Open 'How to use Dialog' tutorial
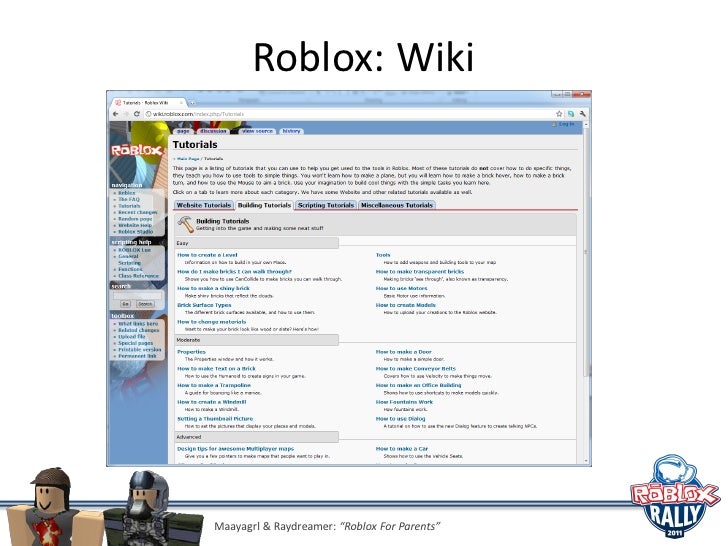Viewport: 728px width, 546px height. click(x=401, y=419)
